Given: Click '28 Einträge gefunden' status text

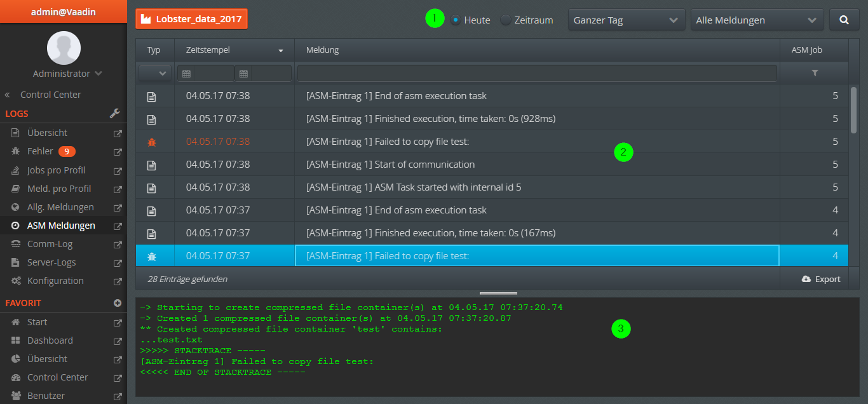Looking at the screenshot, I should point(187,279).
